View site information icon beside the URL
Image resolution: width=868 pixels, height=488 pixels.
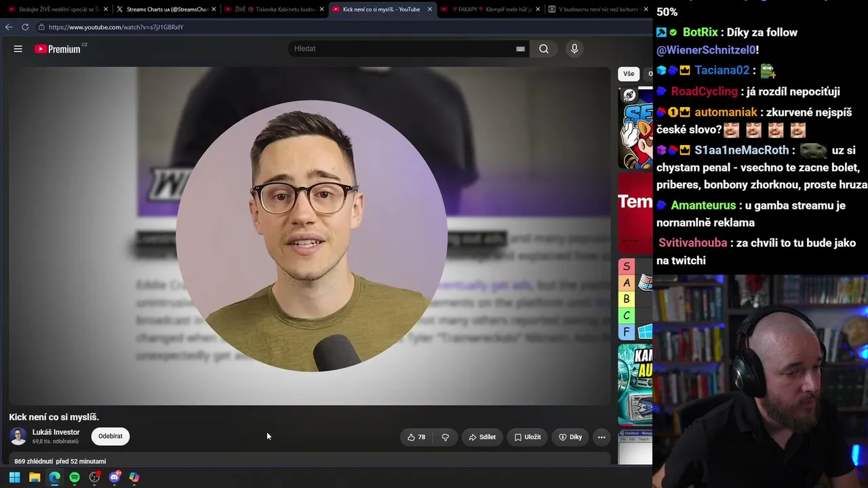pyautogui.click(x=41, y=27)
